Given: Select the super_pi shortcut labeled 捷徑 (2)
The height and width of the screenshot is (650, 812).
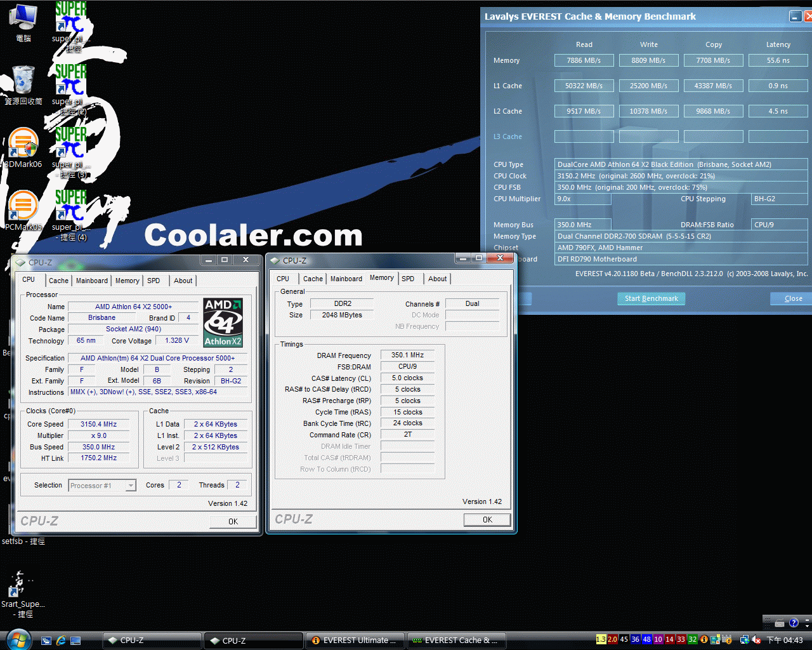Looking at the screenshot, I should point(70,89).
